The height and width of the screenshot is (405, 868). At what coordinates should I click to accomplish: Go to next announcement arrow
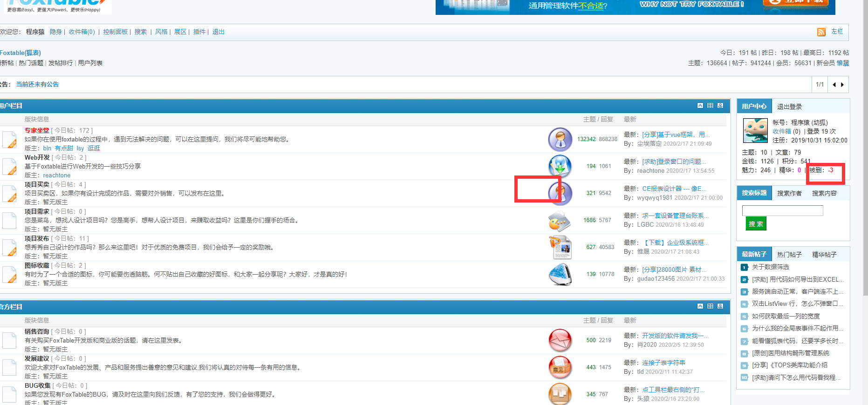842,85
